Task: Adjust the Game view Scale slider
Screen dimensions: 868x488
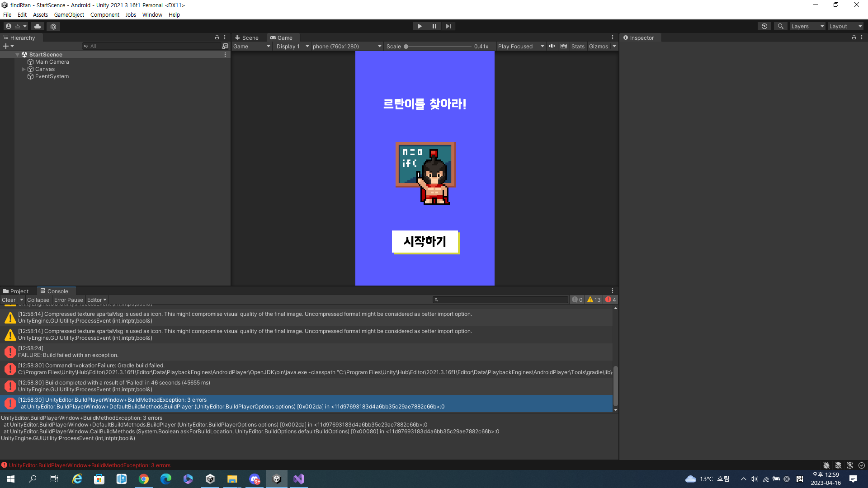Action: pyautogui.click(x=439, y=46)
